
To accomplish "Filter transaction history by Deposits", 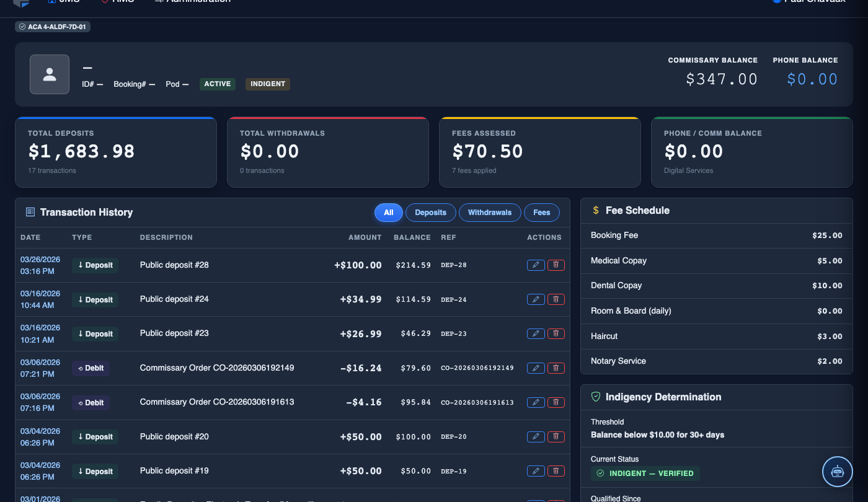I will click(431, 213).
